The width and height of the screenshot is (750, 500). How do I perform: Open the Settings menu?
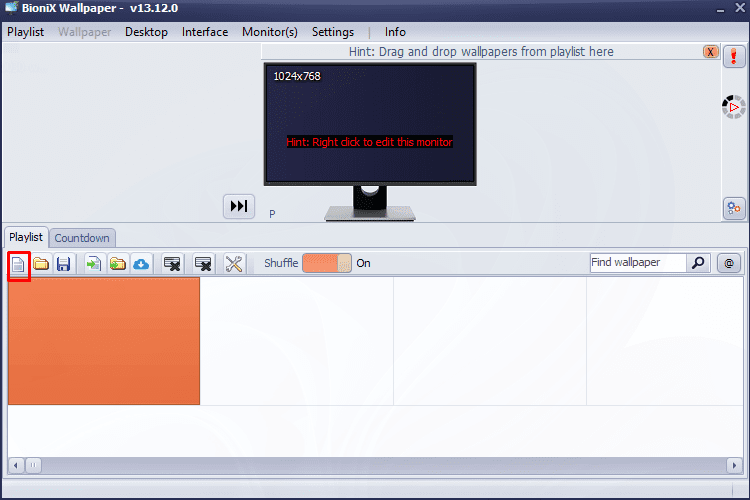point(333,32)
